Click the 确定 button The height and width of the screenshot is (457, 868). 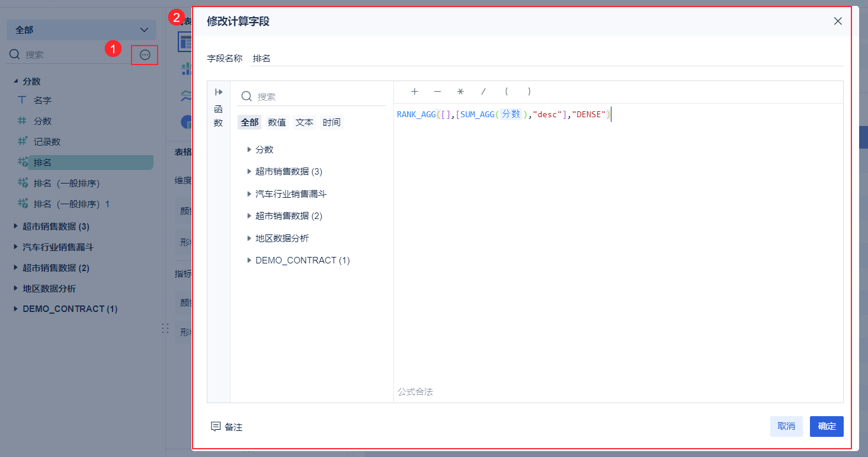827,426
